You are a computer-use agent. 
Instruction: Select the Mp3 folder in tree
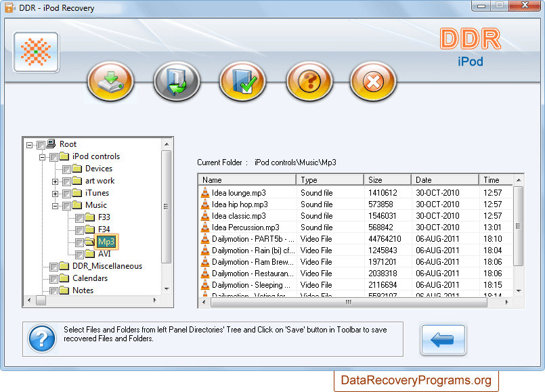(x=106, y=242)
